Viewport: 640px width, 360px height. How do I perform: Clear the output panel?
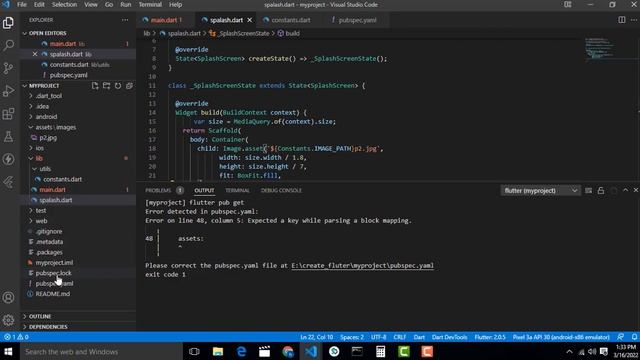point(589,191)
